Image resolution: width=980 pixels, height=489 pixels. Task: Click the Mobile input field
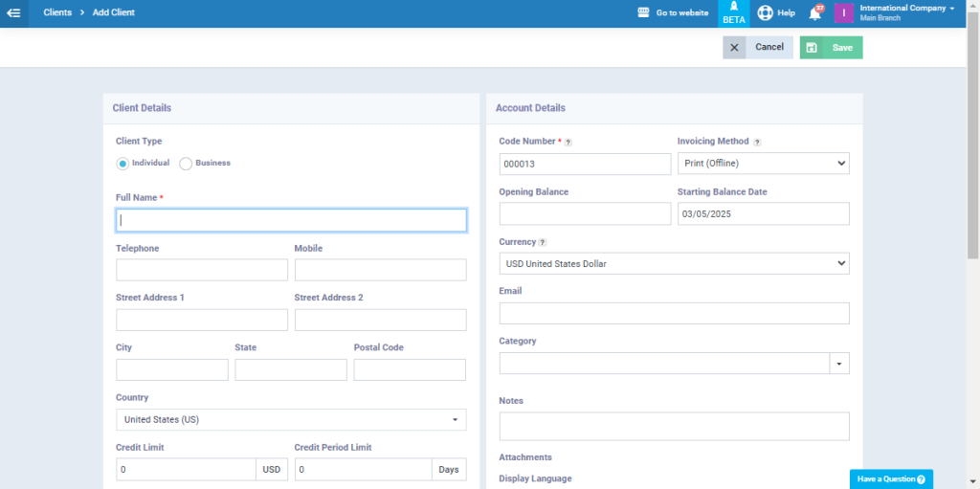point(381,270)
